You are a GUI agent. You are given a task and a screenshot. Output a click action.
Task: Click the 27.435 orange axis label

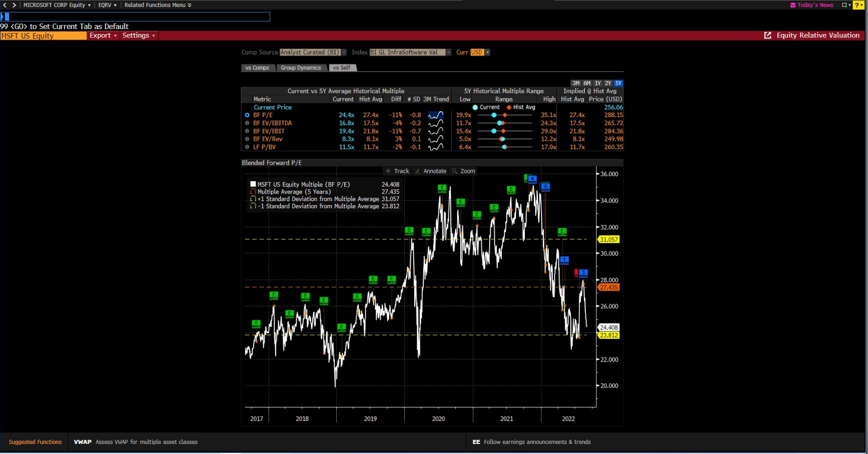point(609,287)
